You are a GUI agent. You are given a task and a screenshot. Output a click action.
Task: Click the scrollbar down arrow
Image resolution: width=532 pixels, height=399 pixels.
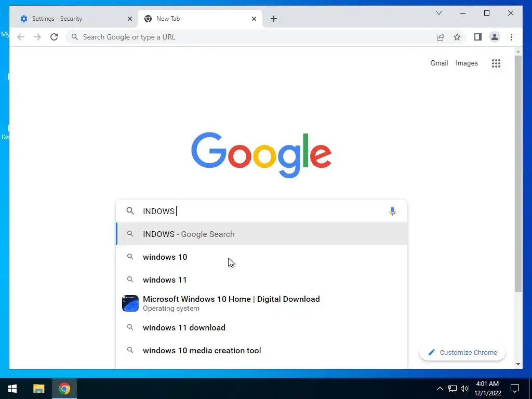518,364
